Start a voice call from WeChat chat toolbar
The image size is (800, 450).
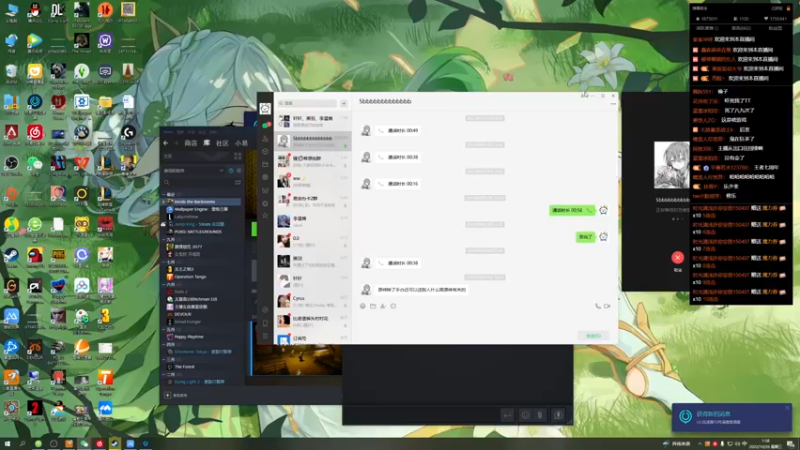pyautogui.click(x=597, y=306)
